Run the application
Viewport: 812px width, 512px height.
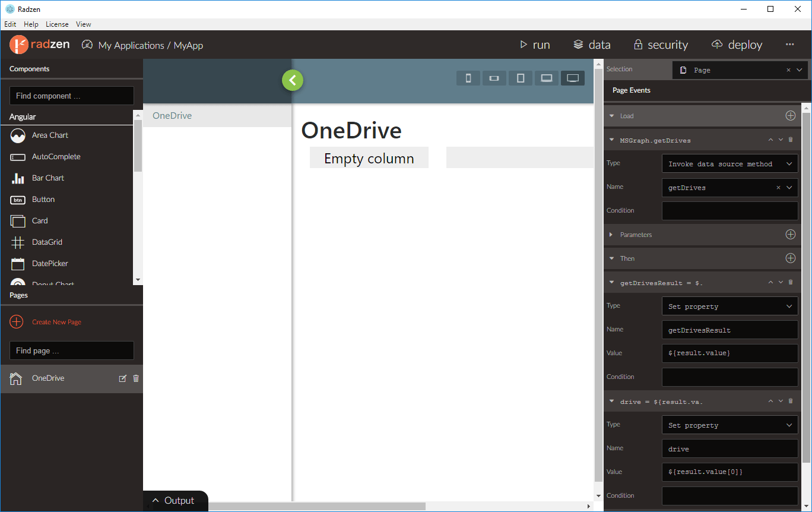[x=535, y=45]
